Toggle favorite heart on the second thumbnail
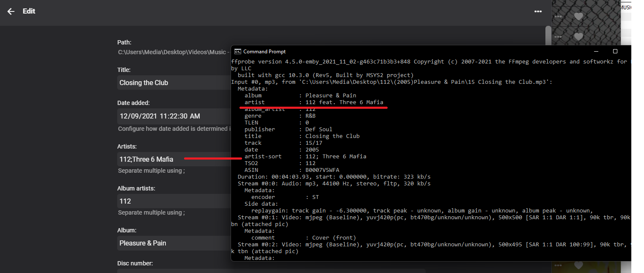644x273 pixels. 578,37
